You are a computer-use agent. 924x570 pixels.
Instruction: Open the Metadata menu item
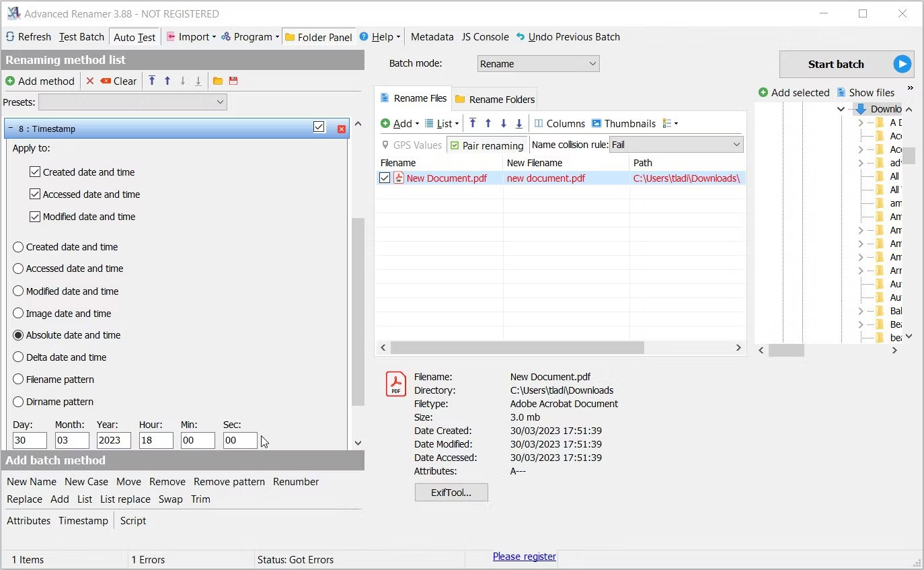pyautogui.click(x=432, y=37)
